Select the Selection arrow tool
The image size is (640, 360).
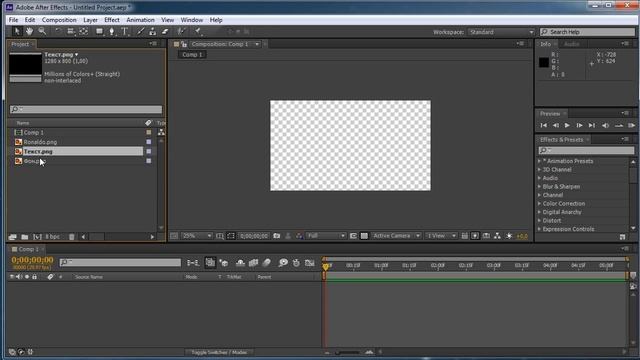click(17, 31)
